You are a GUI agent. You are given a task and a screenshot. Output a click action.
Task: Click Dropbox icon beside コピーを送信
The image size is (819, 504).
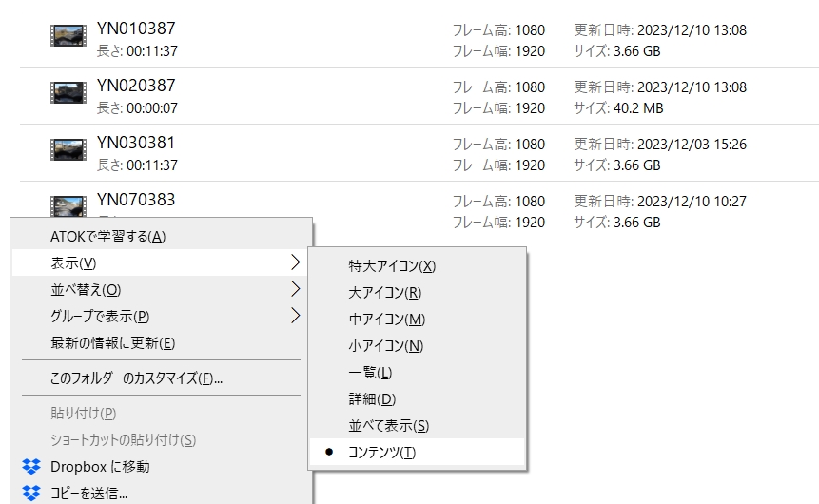(x=31, y=493)
